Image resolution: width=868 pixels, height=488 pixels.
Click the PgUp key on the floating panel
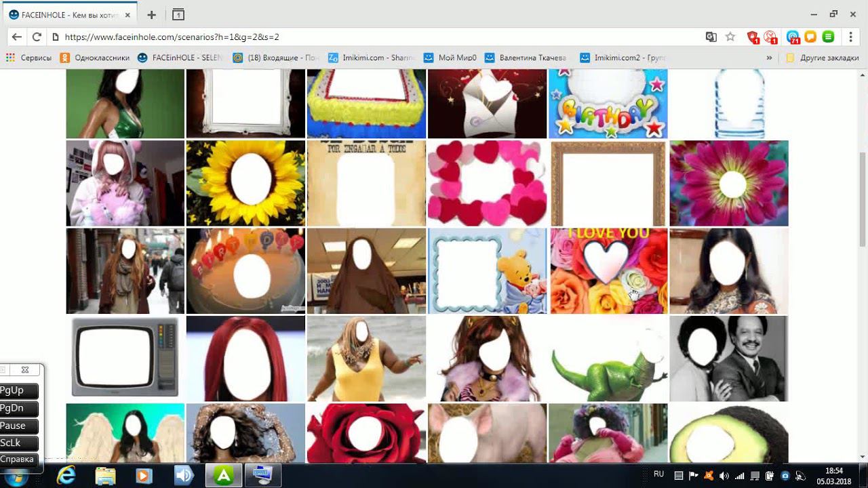click(18, 390)
